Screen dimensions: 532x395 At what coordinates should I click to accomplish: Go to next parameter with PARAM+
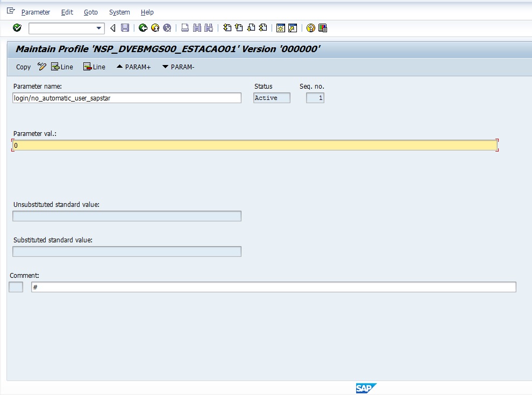pos(133,67)
